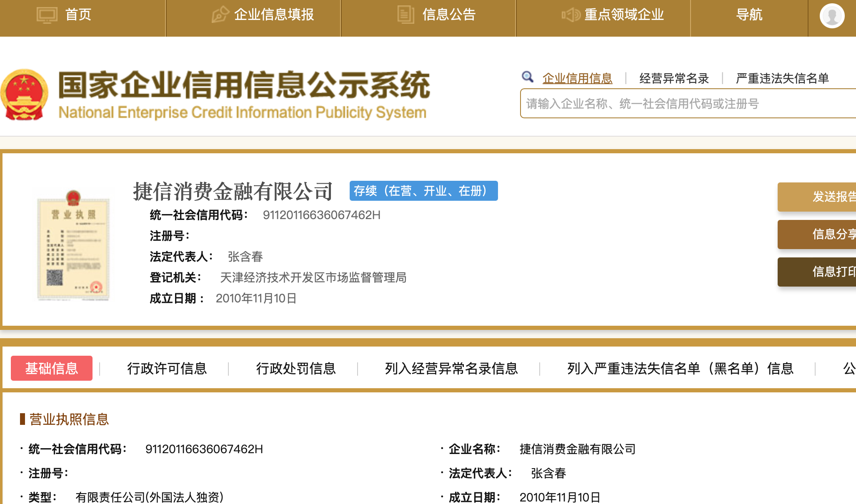Click the 信息打印 button
The width and height of the screenshot is (856, 504).
coord(817,272)
